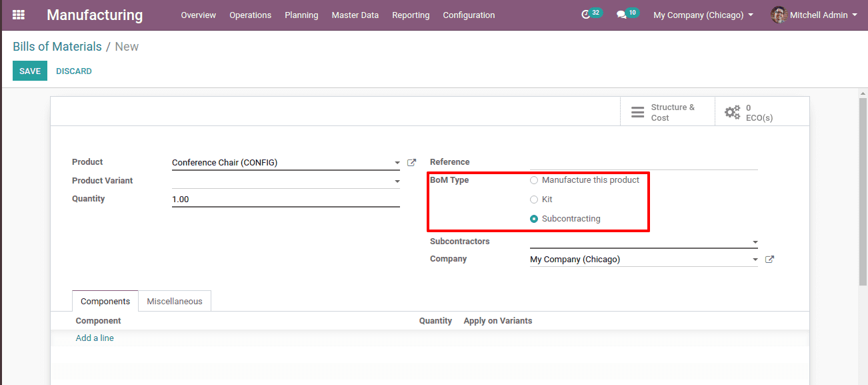This screenshot has width=868, height=385.
Task: Open external link icon beside Company field
Action: [x=769, y=260]
